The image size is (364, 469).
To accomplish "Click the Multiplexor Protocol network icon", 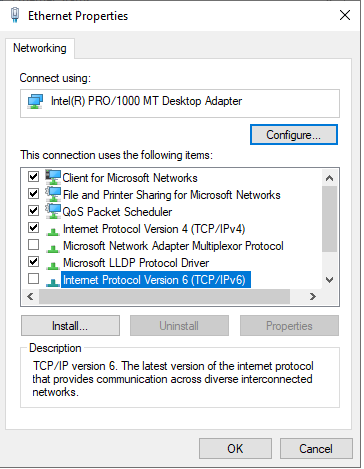I will tap(53, 248).
